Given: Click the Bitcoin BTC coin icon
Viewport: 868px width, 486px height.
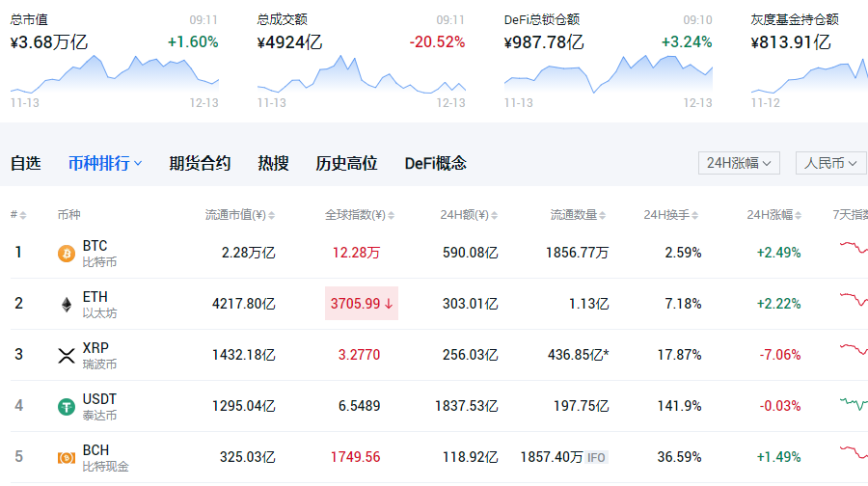Looking at the screenshot, I should point(67,254).
